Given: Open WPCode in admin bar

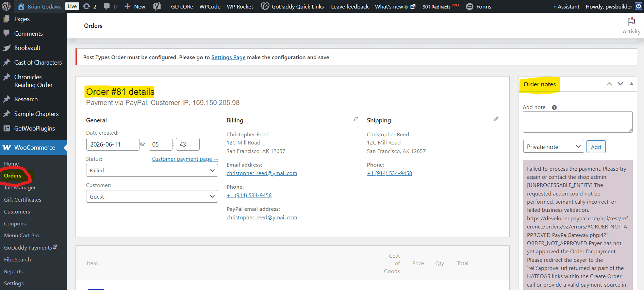Looking at the screenshot, I should click(x=210, y=7).
